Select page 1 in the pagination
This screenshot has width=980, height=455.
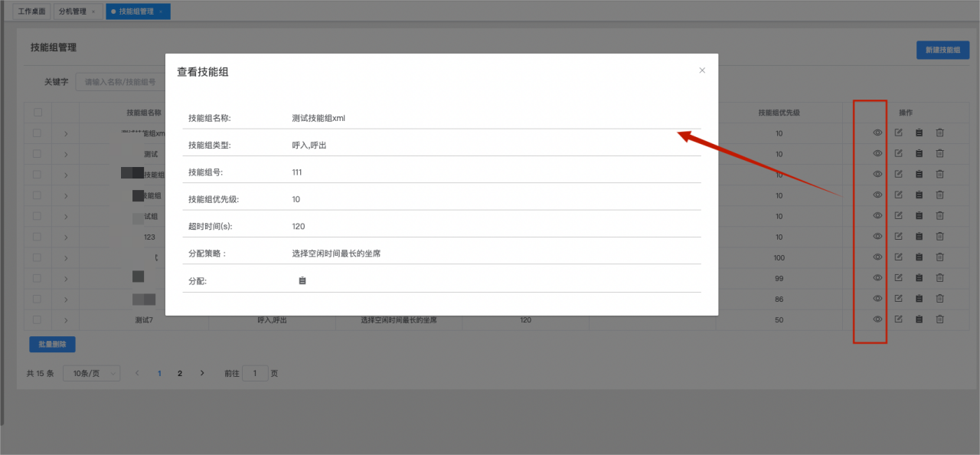coord(159,373)
